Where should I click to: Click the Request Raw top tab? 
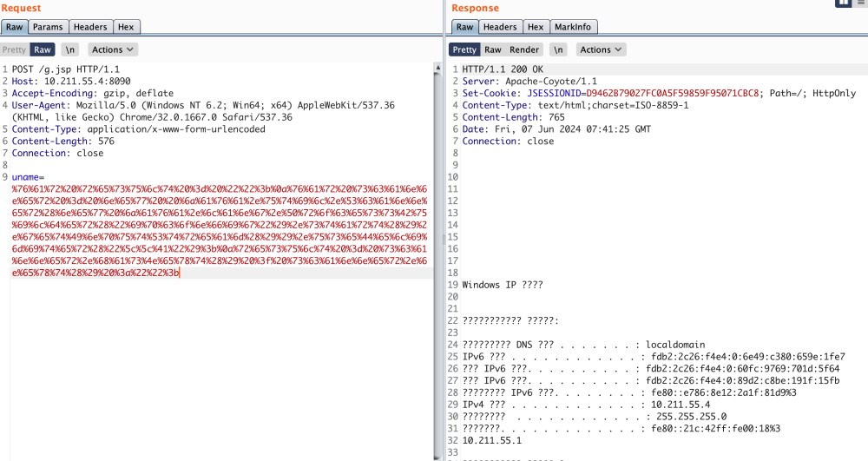click(14, 27)
